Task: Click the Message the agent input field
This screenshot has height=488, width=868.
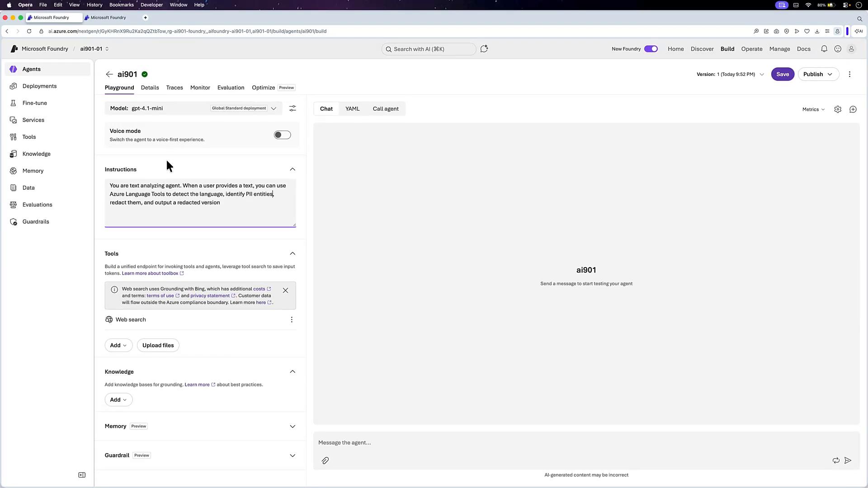Action: point(586,442)
